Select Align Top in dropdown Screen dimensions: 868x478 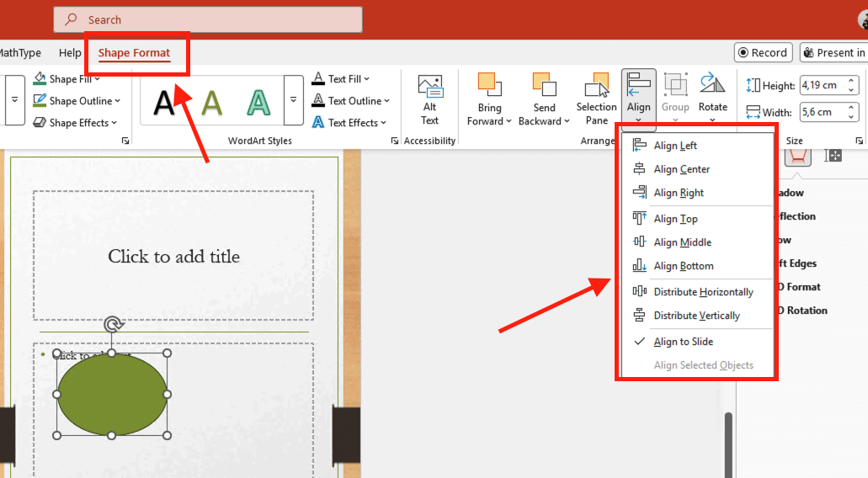pos(675,219)
